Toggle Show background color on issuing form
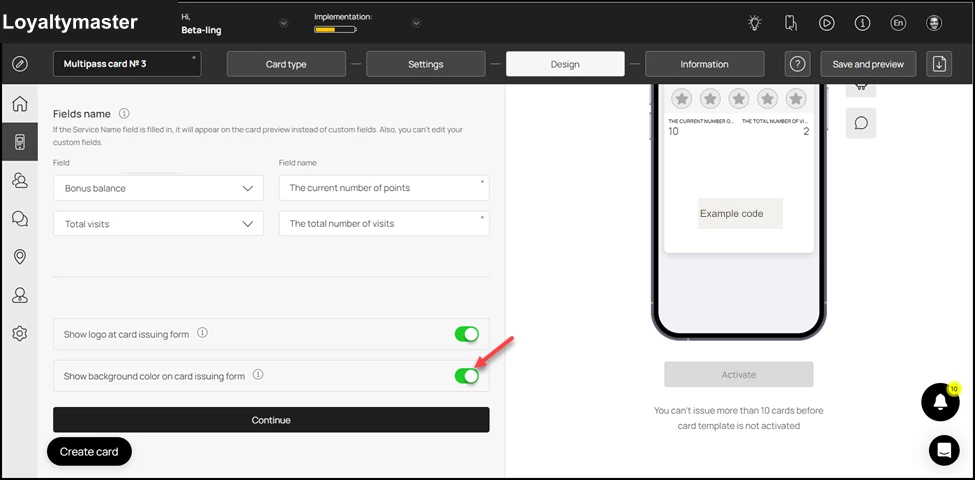This screenshot has height=480, width=975. click(x=467, y=376)
